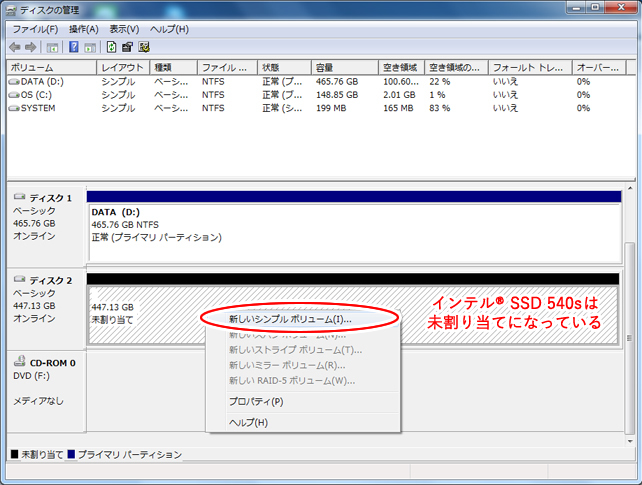Minimize the ディスクの管理 window
The height and width of the screenshot is (485, 642).
[x=577, y=7]
